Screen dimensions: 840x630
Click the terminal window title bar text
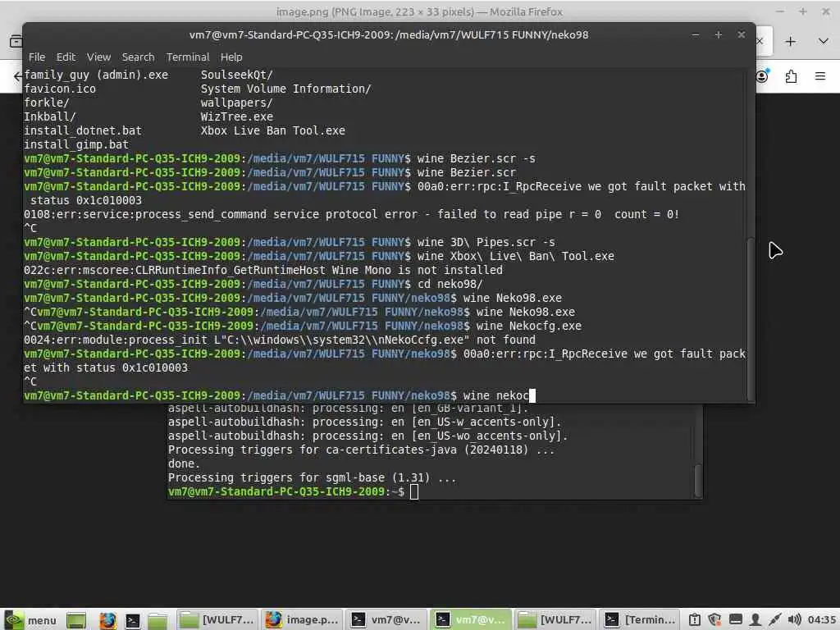click(388, 34)
